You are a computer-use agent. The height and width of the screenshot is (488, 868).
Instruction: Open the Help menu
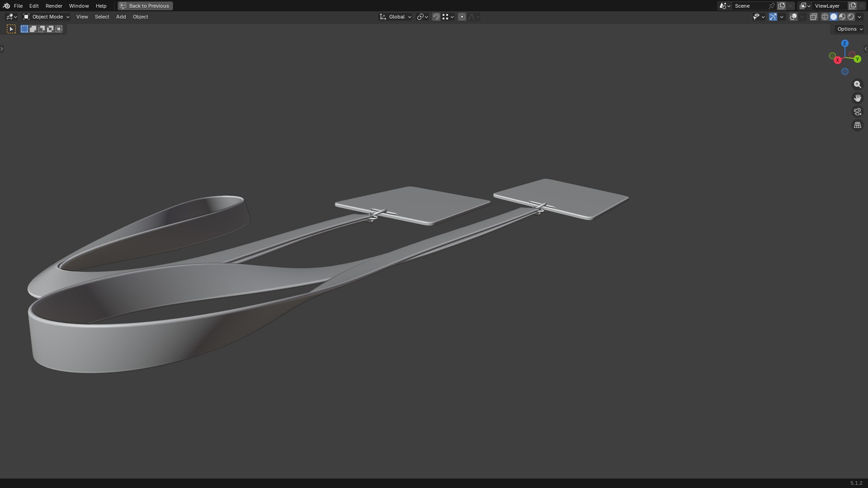click(x=101, y=6)
